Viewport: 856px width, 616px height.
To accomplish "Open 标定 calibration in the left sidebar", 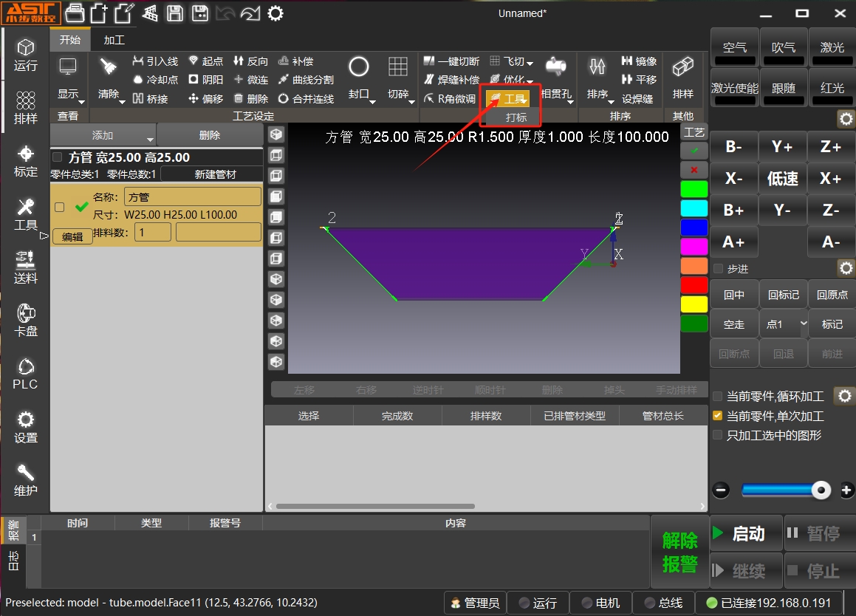I will (x=26, y=162).
